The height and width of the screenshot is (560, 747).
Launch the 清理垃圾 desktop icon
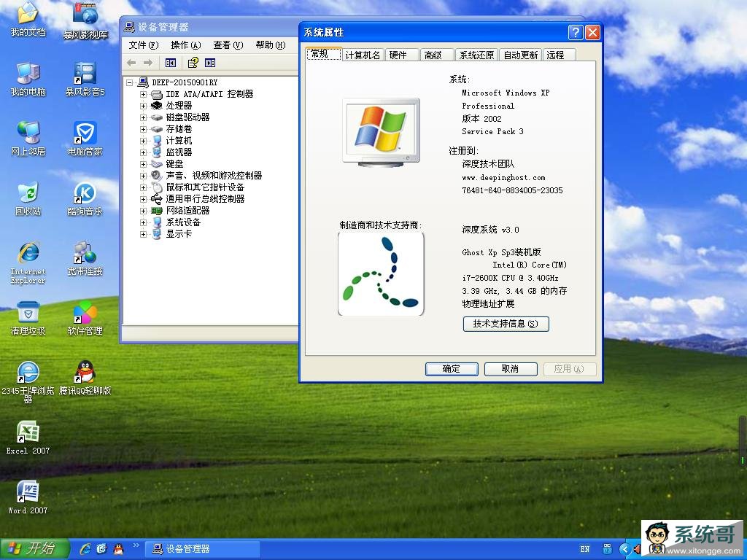(28, 318)
